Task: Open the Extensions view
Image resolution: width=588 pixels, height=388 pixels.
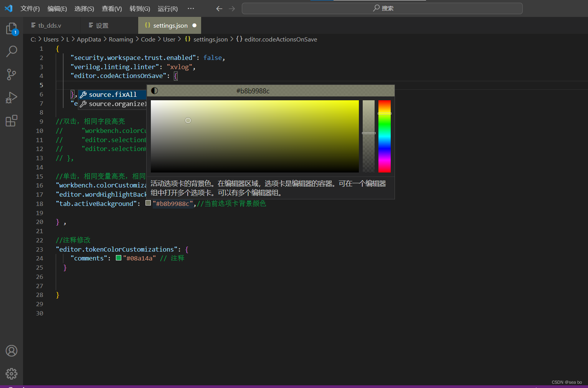Action: click(12, 121)
